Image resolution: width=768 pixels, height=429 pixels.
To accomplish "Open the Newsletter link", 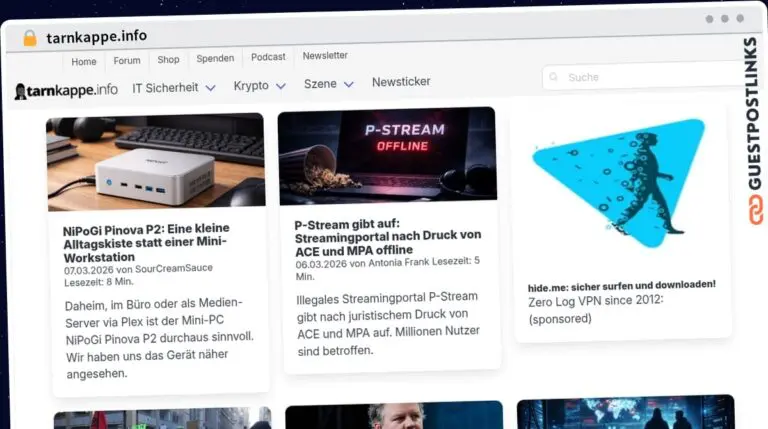I will pos(325,55).
